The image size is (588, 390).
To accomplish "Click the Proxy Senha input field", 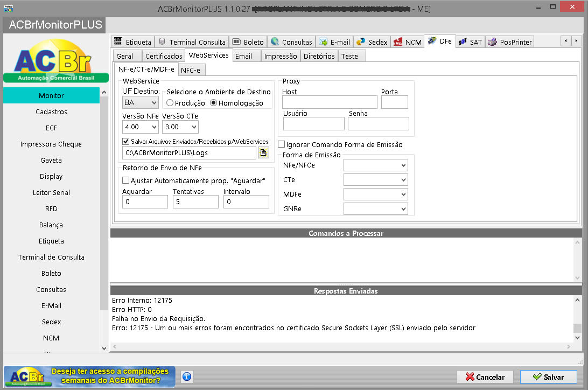I will tap(379, 124).
